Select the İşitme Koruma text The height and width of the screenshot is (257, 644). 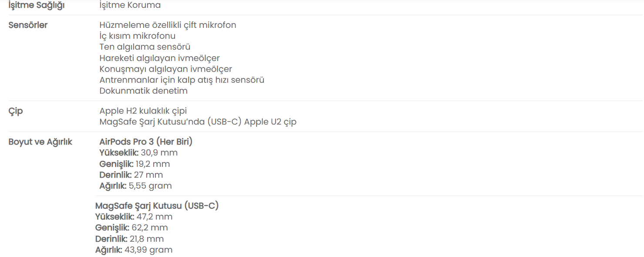tap(130, 5)
